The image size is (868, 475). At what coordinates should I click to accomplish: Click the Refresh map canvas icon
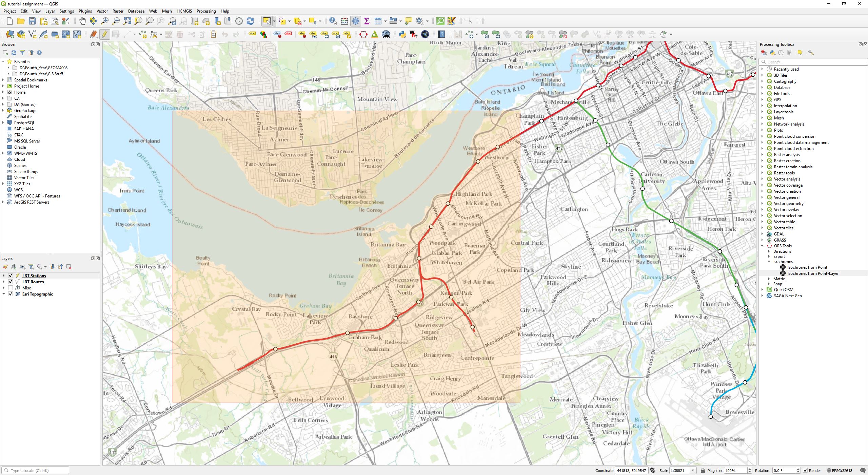250,21
